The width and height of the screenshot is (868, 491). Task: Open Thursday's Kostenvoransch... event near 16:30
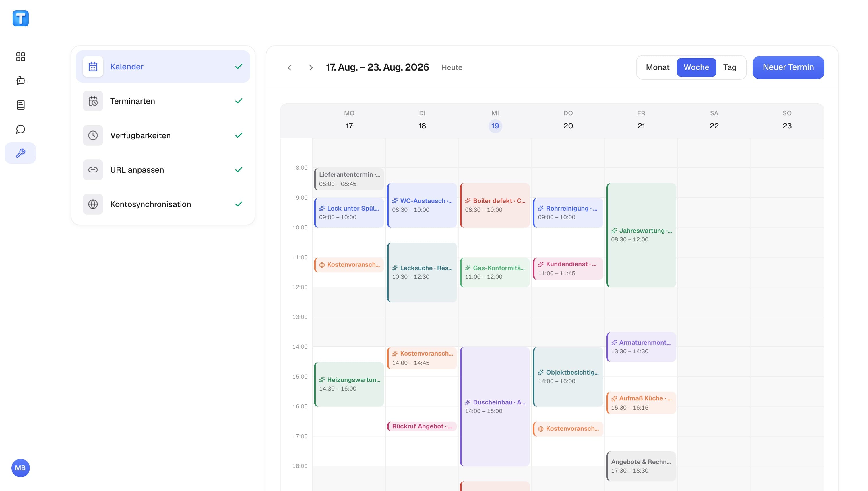568,428
